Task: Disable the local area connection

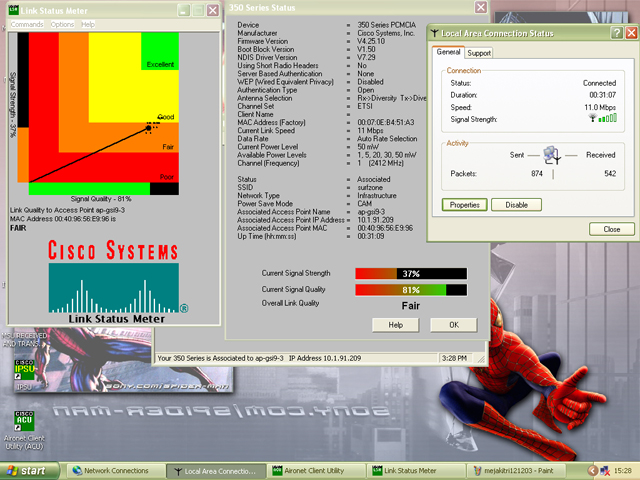Action: pyautogui.click(x=516, y=204)
